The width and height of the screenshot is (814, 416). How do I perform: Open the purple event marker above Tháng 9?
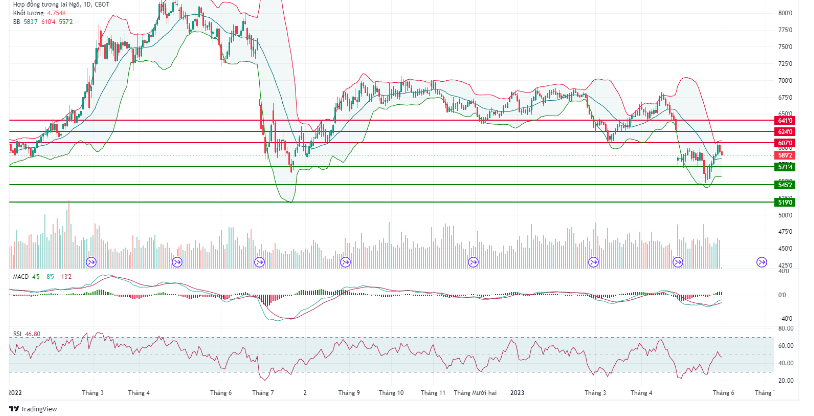click(345, 262)
